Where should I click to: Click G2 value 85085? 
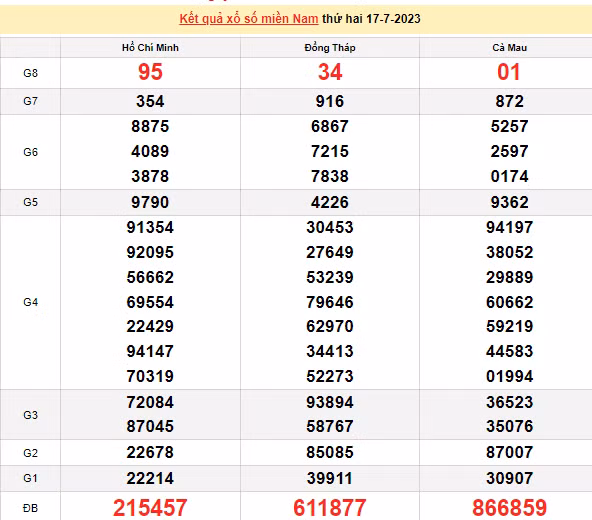[x=330, y=452]
